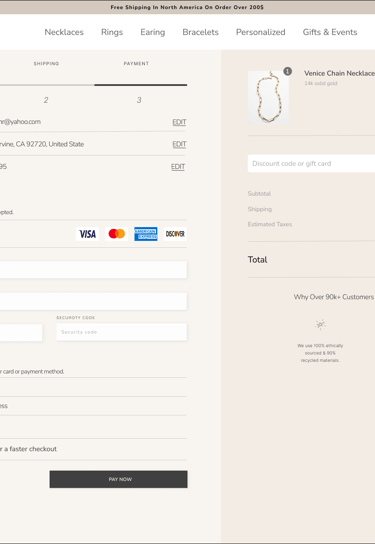Open the Venice Chain Necklace thumbnail
The width and height of the screenshot is (375, 544).
click(268, 97)
